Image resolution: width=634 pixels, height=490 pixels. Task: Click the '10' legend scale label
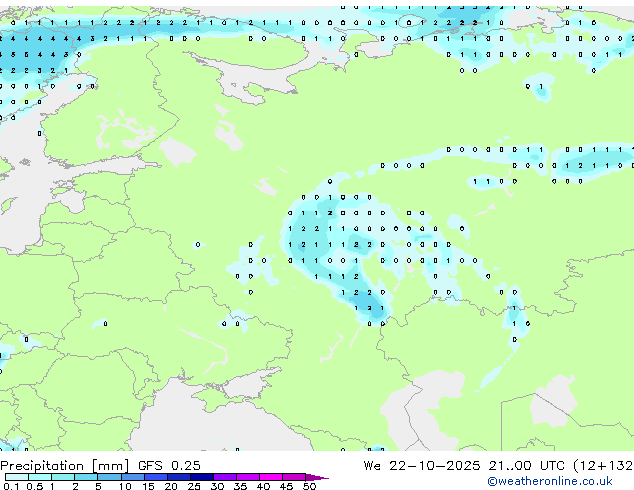pos(125,486)
